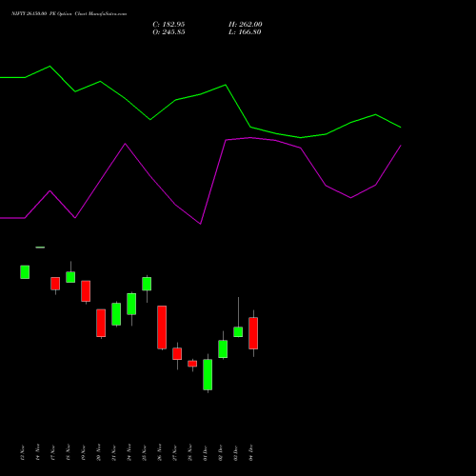Select the flat green dash candle for 14 Nov

point(40,248)
